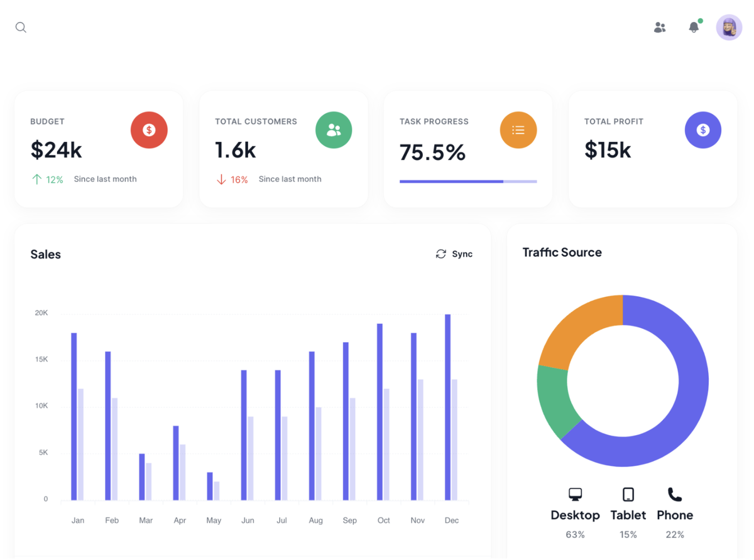754x560 pixels.
Task: Click the Tablet device icon
Action: coord(628,494)
